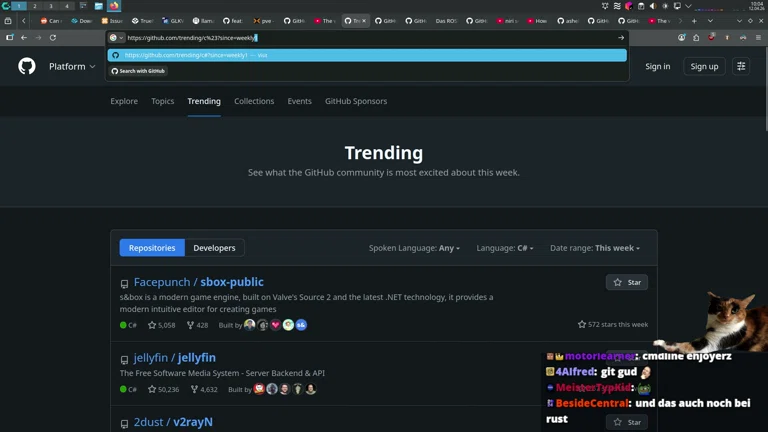Open the Collections tab

(254, 101)
